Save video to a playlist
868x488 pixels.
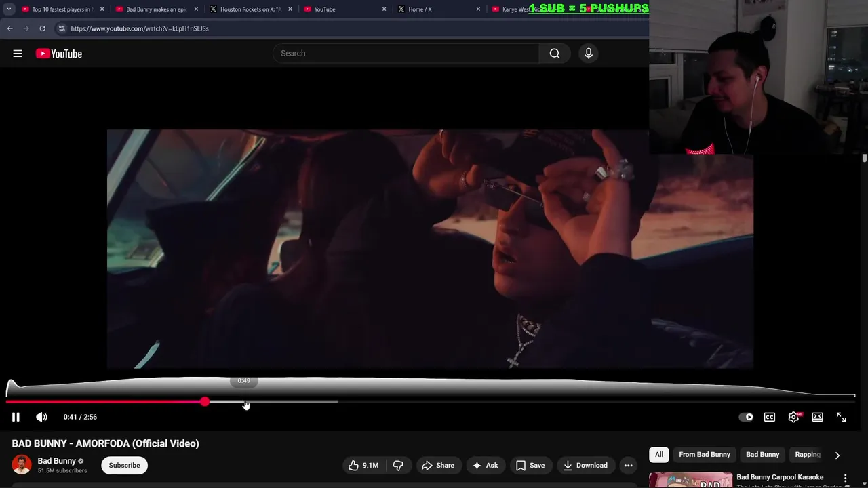530,465
